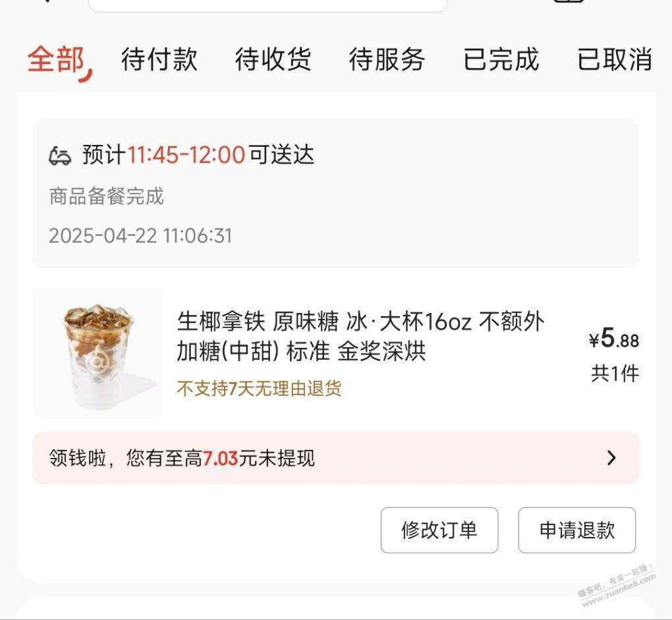Viewport: 672px width, 620px height.
Task: Tap the 2025-04-22 11:06:31 timestamp
Action: coord(140,236)
